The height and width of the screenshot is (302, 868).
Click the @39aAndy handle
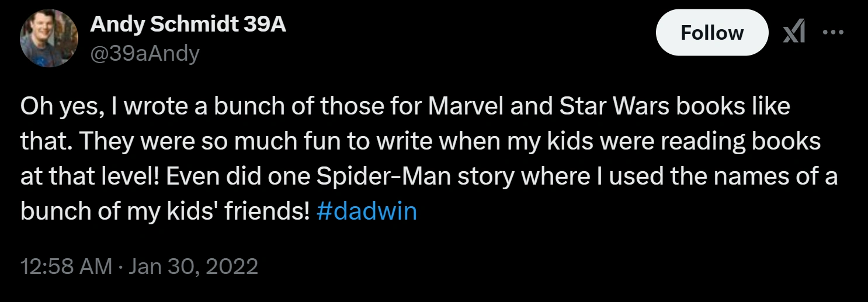(x=145, y=54)
